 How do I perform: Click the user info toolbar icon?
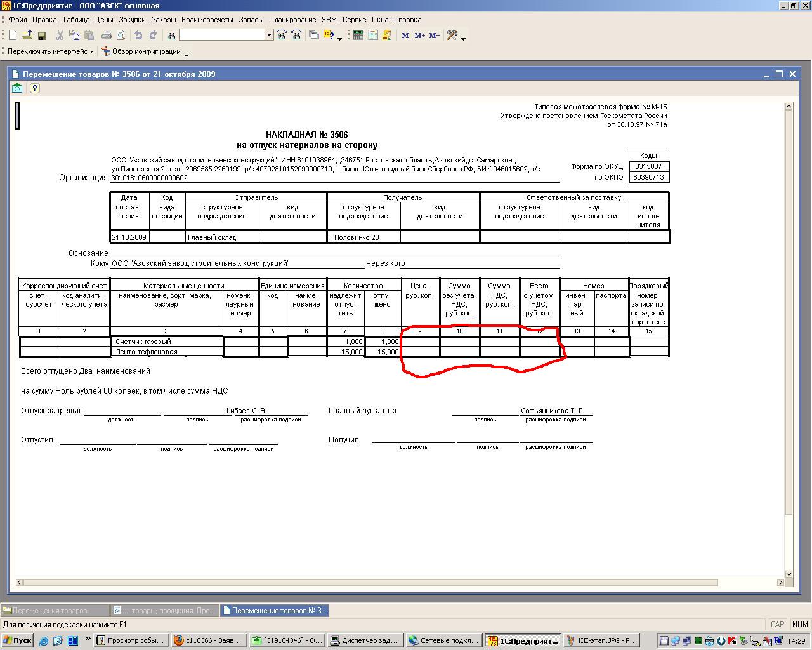(x=386, y=36)
